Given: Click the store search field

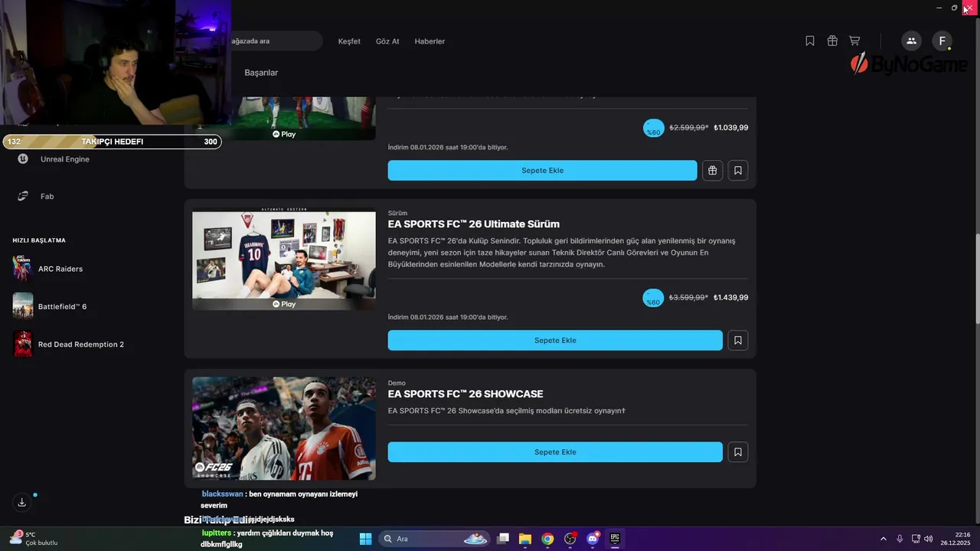Looking at the screenshot, I should click(276, 41).
